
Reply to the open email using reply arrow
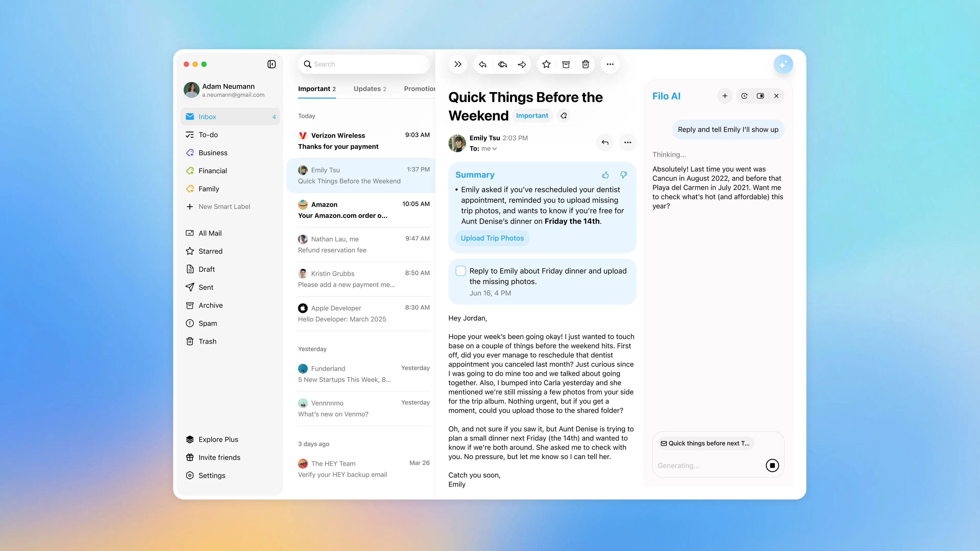click(x=483, y=64)
